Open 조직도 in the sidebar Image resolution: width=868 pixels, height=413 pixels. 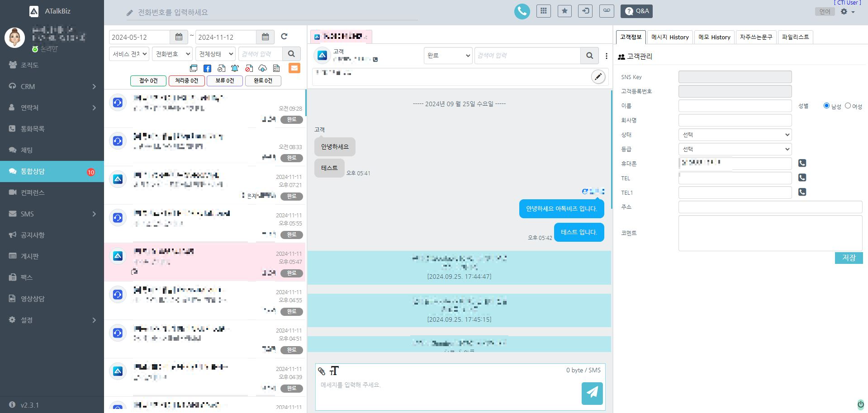52,65
